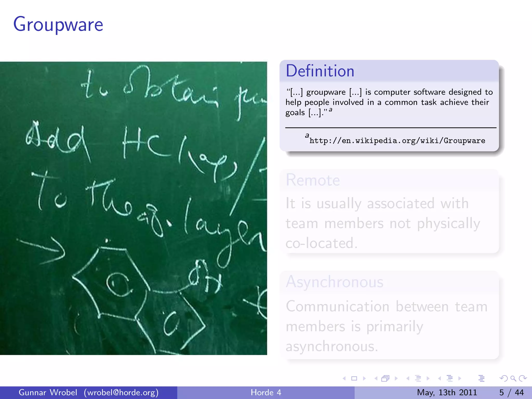Click the slide counter 5 / 44

(511, 393)
